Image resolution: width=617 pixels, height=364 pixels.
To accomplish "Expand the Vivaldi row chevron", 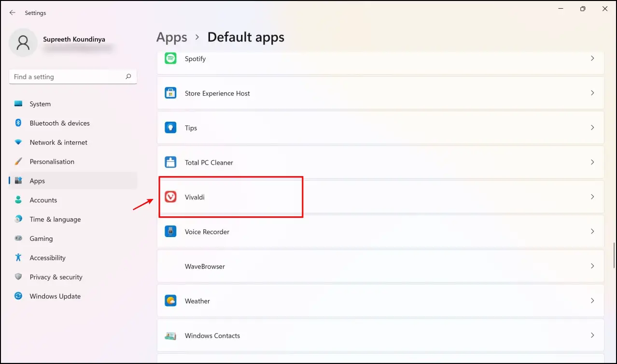I will click(592, 197).
